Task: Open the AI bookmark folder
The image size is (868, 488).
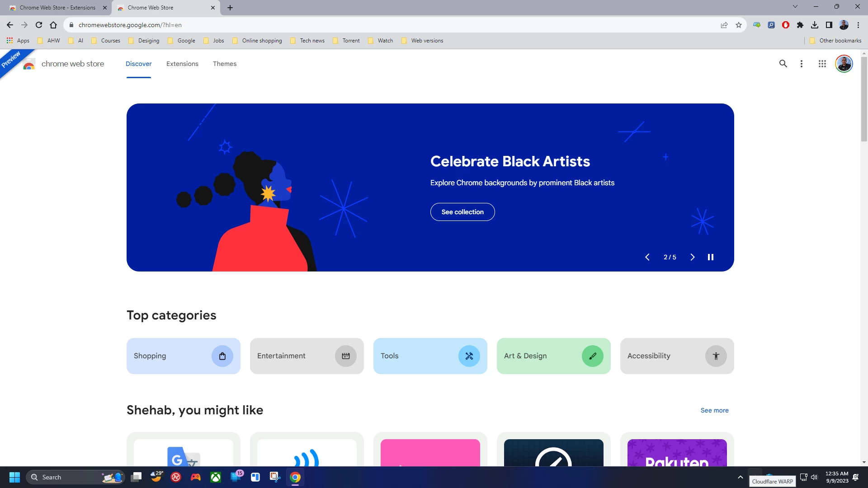Action: pyautogui.click(x=76, y=41)
